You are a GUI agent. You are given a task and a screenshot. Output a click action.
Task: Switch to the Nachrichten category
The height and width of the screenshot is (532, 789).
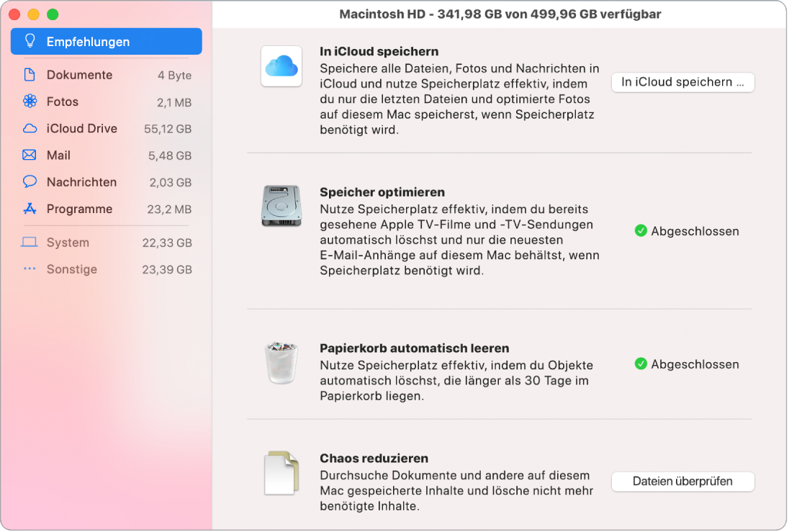tap(81, 182)
